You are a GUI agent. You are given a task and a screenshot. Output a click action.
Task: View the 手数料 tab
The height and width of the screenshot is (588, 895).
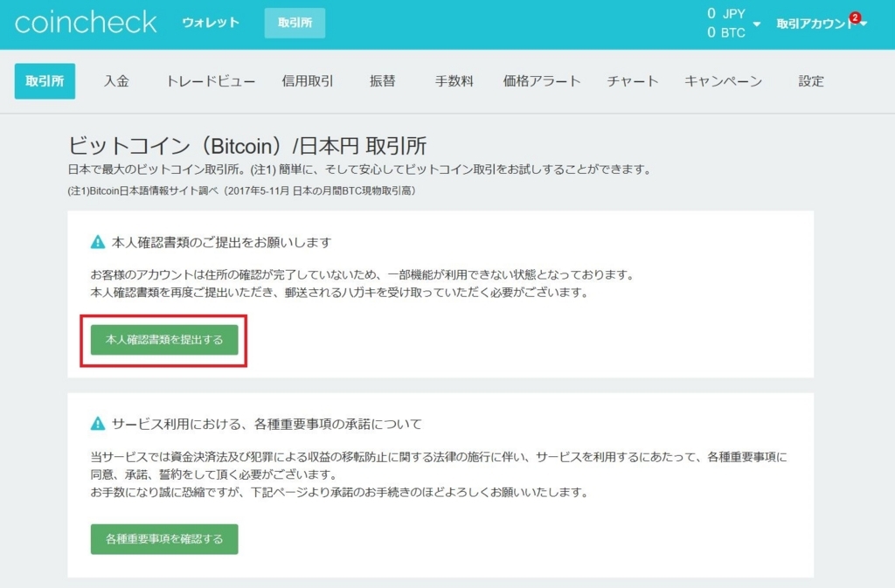pyautogui.click(x=454, y=81)
